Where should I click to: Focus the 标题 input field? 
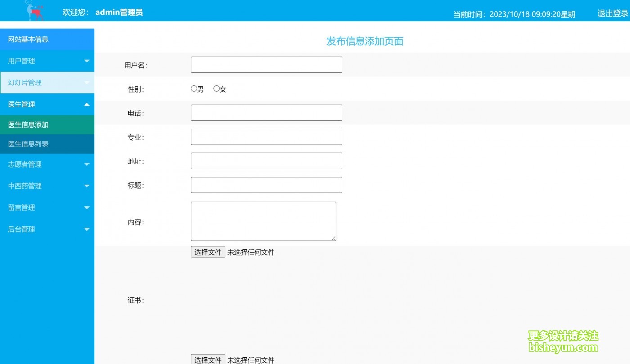tap(266, 185)
